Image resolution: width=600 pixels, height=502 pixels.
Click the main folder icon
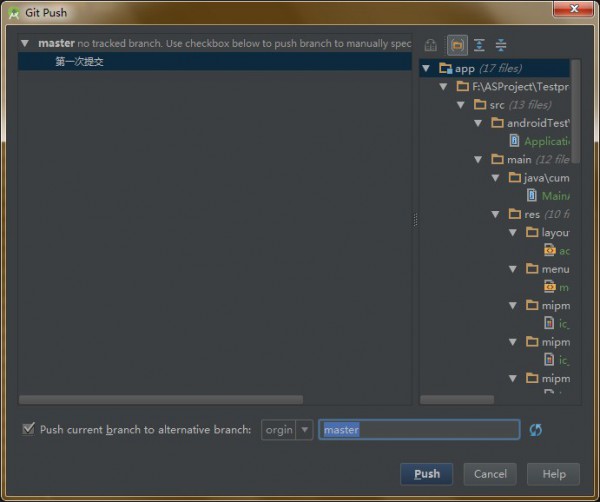point(497,159)
